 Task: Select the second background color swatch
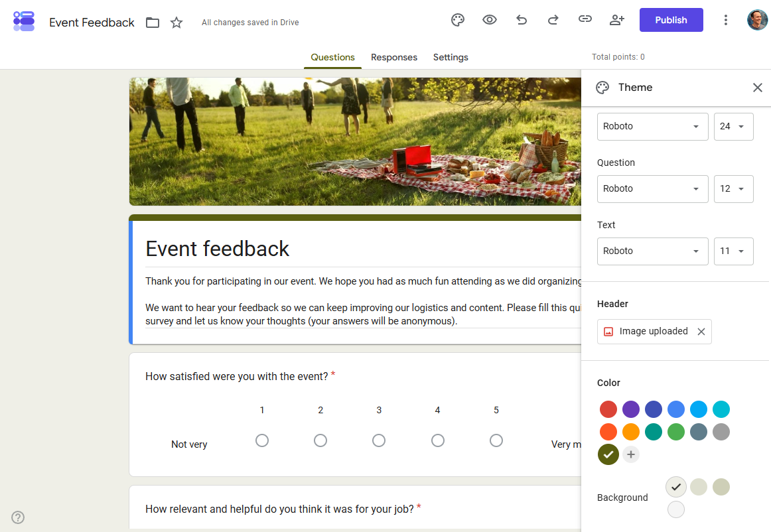(699, 487)
